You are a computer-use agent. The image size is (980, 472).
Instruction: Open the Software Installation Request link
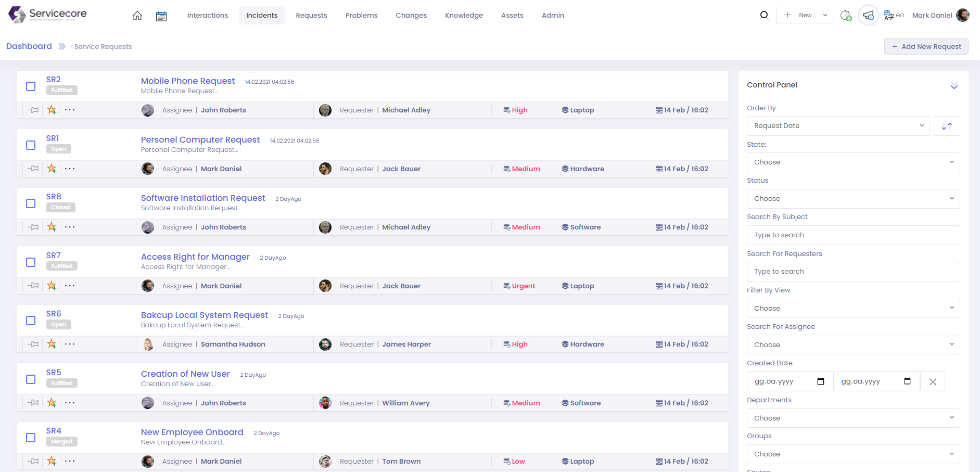[x=203, y=198]
